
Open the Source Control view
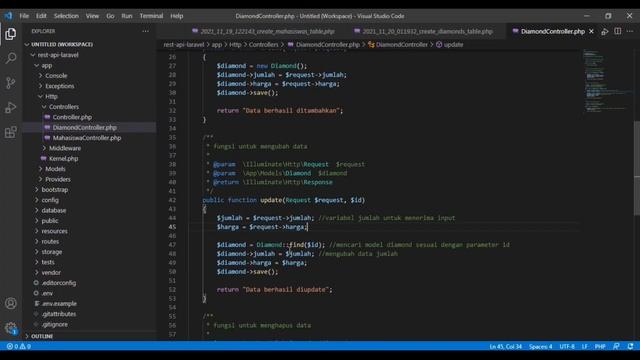click(11, 83)
